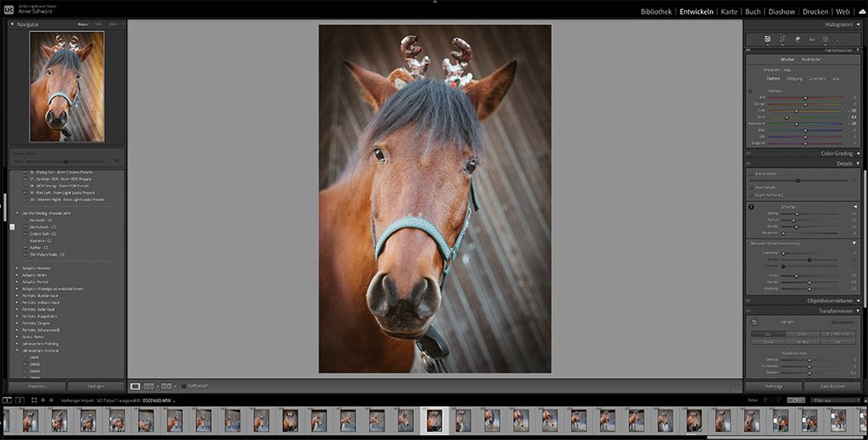
Task: Click the Upright Auto button
Action: click(x=803, y=334)
